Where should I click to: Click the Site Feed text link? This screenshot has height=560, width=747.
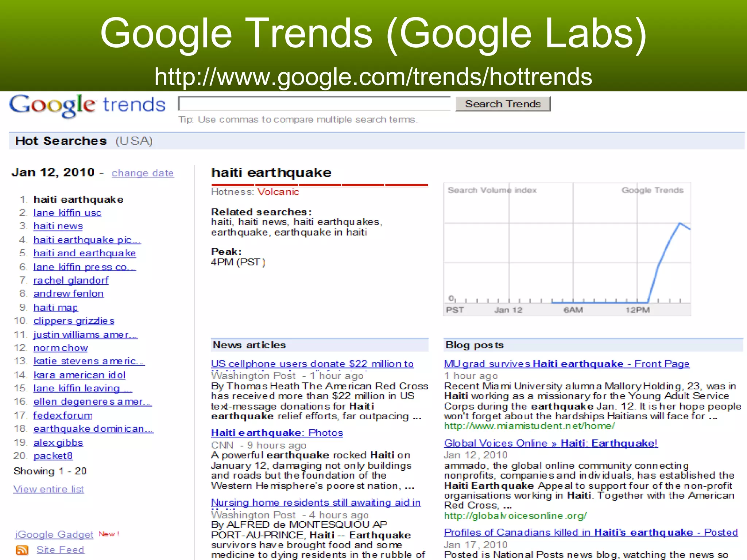click(61, 550)
